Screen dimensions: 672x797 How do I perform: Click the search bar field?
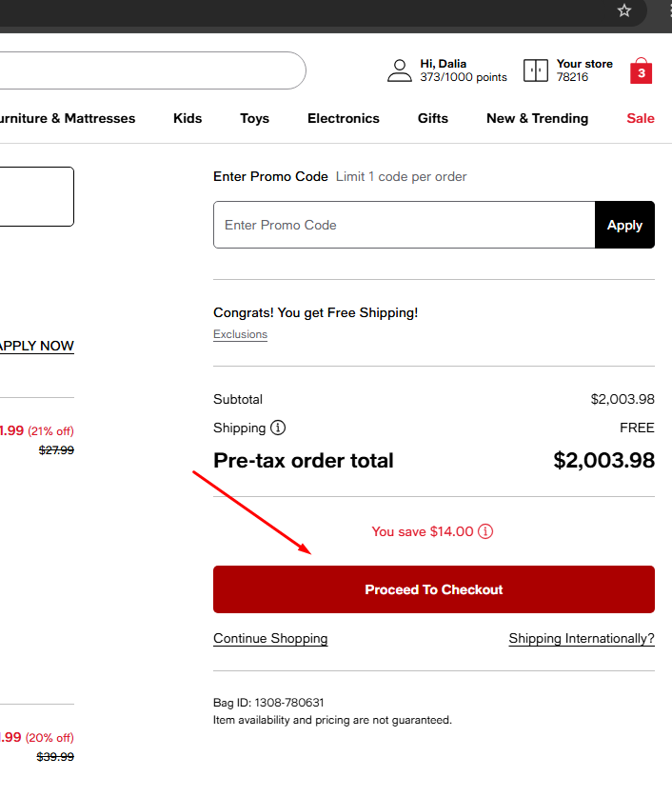pyautogui.click(x=143, y=70)
